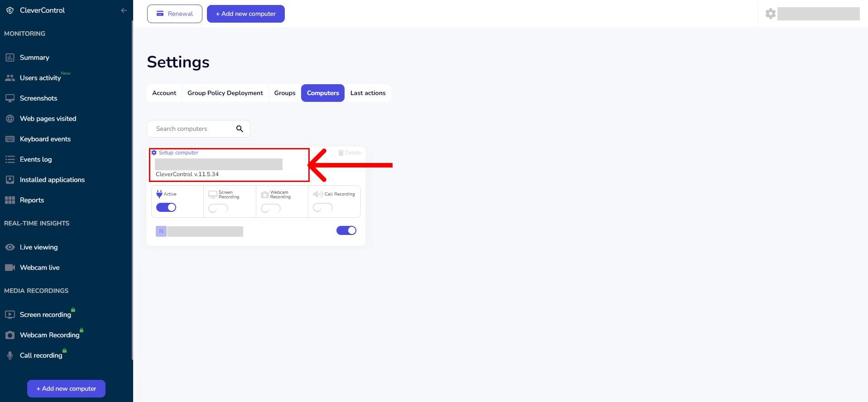This screenshot has height=402, width=868.
Task: Click the Setup computer gear icon
Action: coord(154,153)
